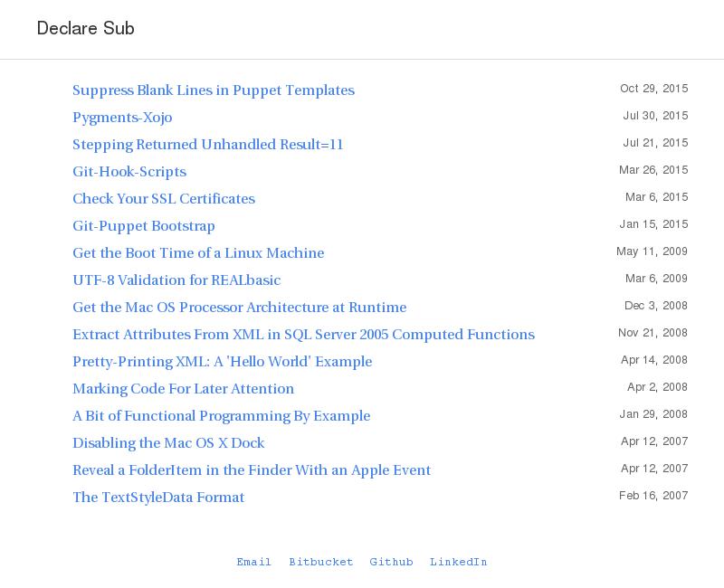Click the Email footer link
Screen dimensions: 724x588
254,562
